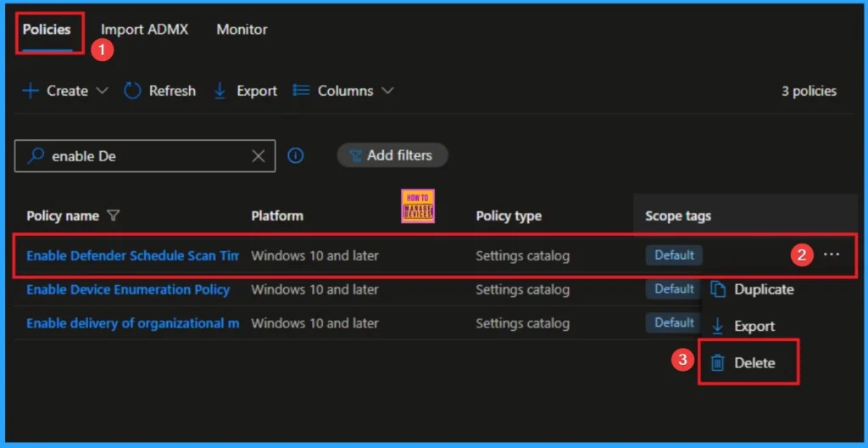Click Windows 10 and later in Device Enumeration row
Screen dimensions: 868x448
[315, 289]
